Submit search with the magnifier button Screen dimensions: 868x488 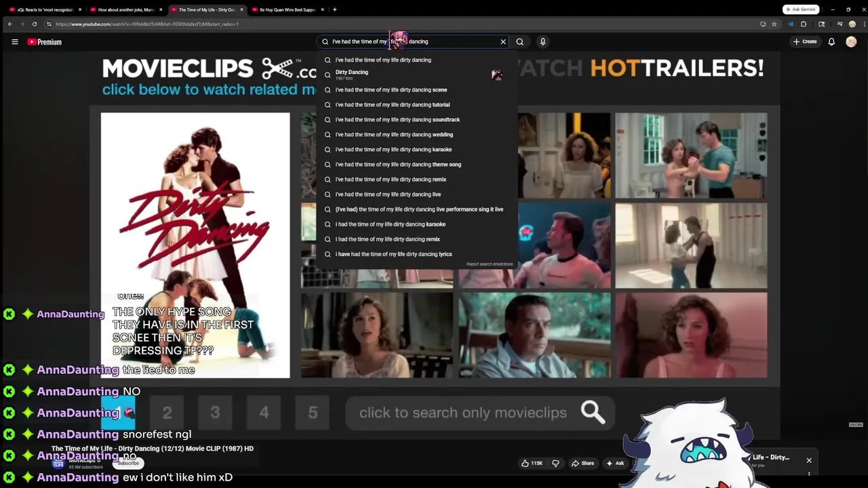tap(520, 41)
